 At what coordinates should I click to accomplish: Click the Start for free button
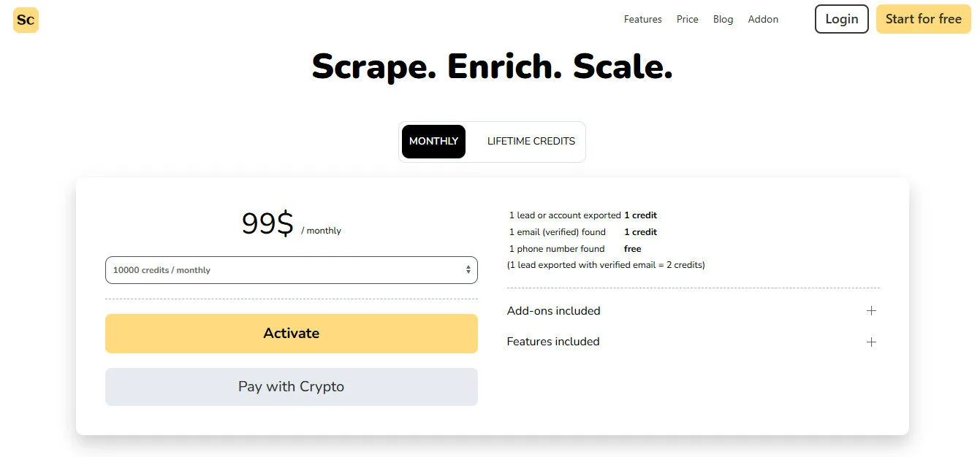pos(923,19)
